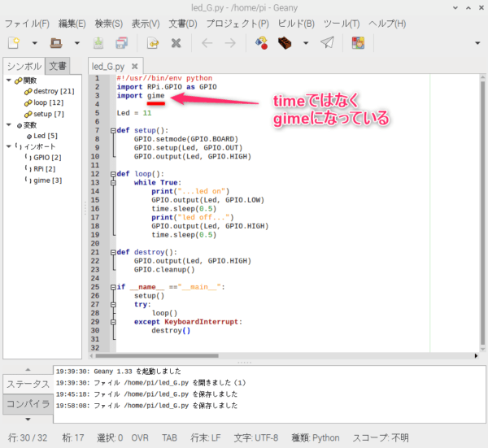
Task: Click the Reload file toolbar icon
Action: [153, 43]
